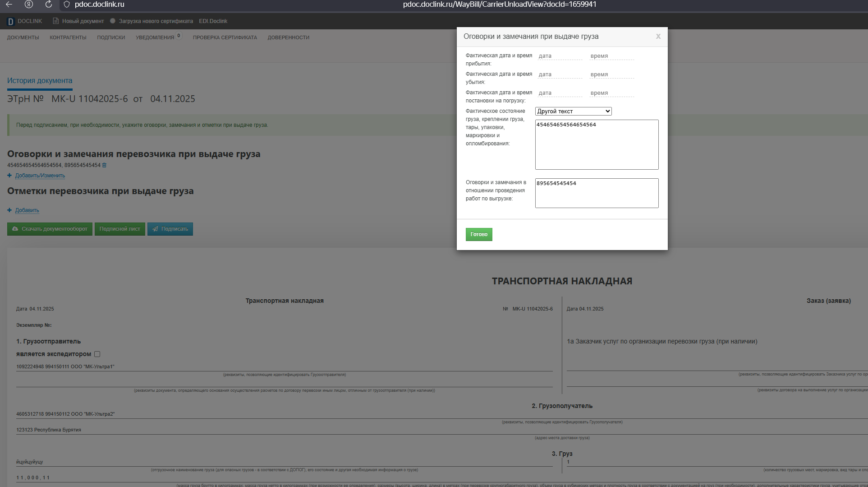The height and width of the screenshot is (487, 868).
Task: Click the Добавить link under Отметки перевозчика
Action: point(27,210)
